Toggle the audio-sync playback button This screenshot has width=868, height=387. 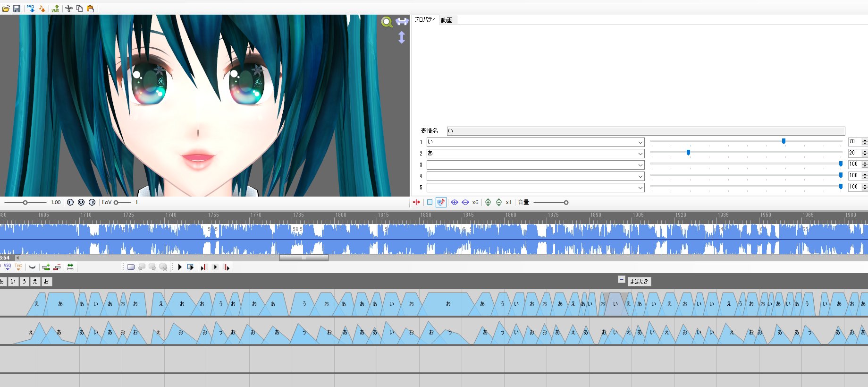441,202
